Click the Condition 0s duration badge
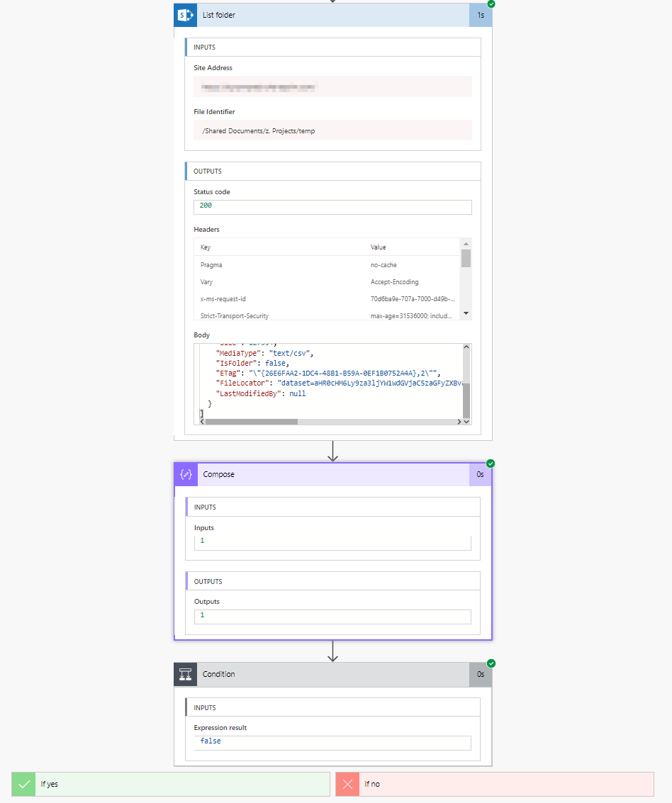The image size is (672, 803). pos(481,674)
